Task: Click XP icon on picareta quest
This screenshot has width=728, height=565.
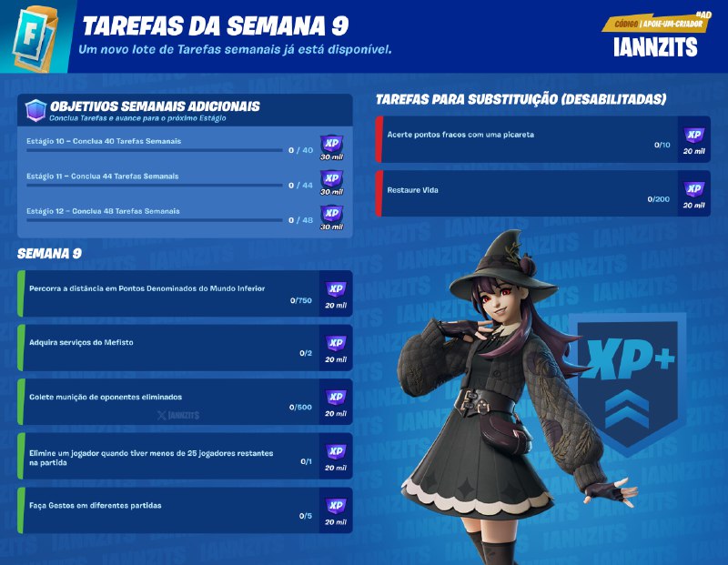Action: (x=694, y=135)
